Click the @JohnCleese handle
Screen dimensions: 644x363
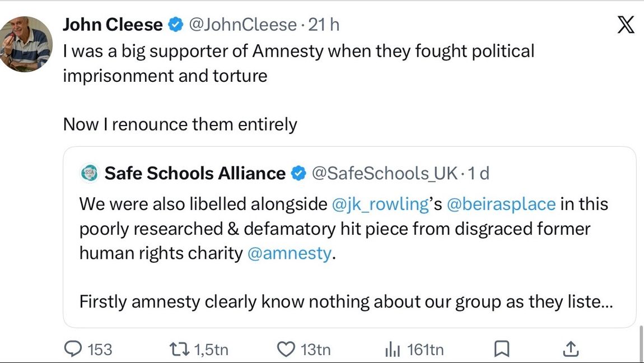(242, 25)
